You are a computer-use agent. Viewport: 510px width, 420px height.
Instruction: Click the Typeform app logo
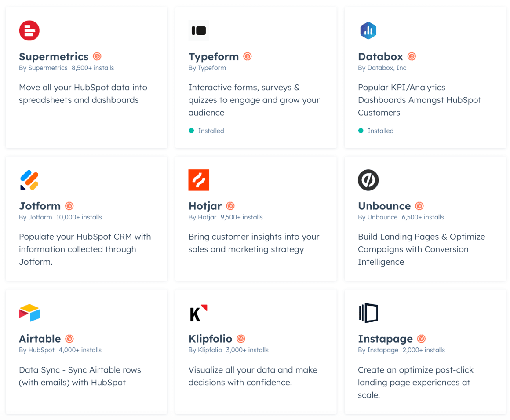199,30
